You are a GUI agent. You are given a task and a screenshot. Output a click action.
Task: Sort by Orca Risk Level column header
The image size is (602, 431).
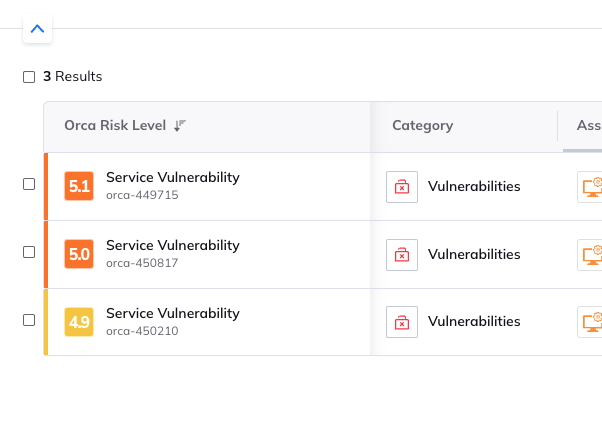(x=114, y=126)
